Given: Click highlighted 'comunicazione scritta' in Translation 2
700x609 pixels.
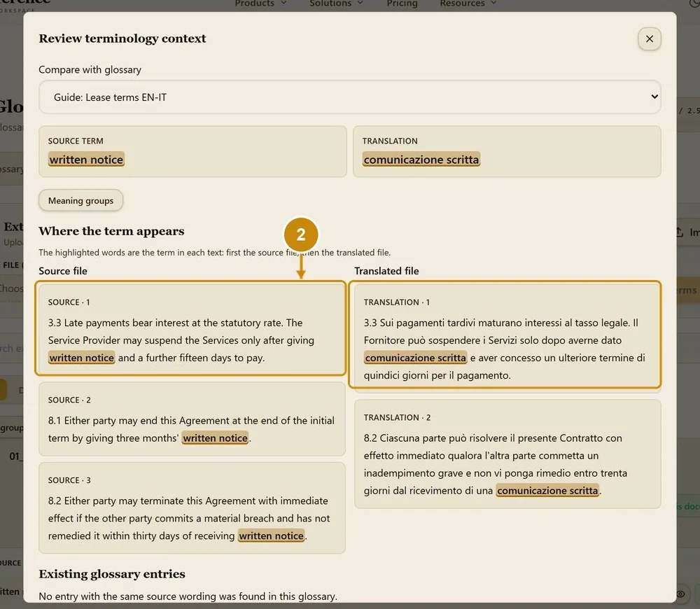Looking at the screenshot, I should pyautogui.click(x=547, y=491).
